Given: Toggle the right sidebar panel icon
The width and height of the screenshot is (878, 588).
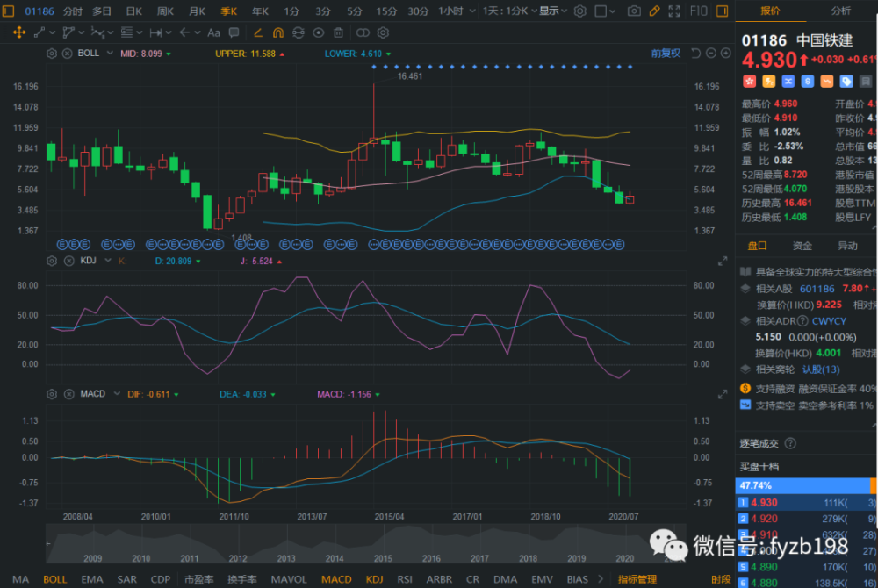Looking at the screenshot, I should [723, 11].
